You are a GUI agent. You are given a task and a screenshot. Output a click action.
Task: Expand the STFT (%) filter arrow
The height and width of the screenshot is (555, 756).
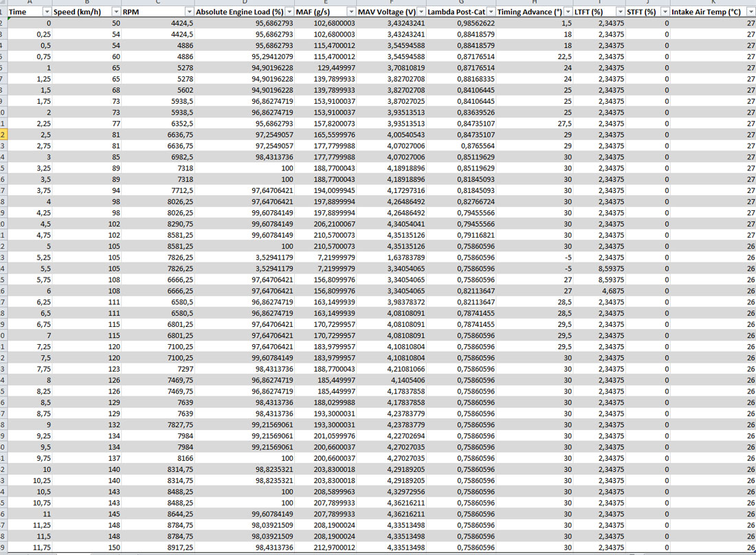[665, 12]
